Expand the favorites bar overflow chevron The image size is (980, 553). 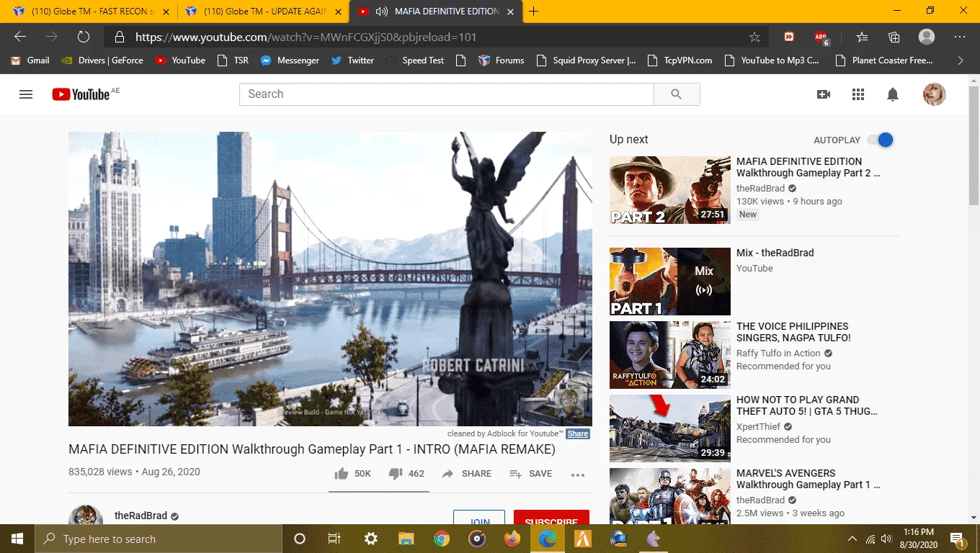tap(960, 60)
